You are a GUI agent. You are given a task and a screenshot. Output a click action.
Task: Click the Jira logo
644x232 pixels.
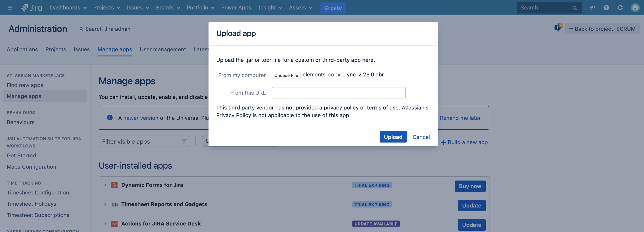pyautogui.click(x=32, y=8)
